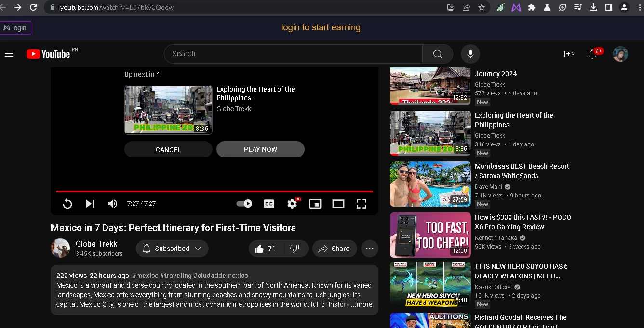This screenshot has width=644, height=328.
Task: Click the red video progress bar
Action: (x=215, y=191)
